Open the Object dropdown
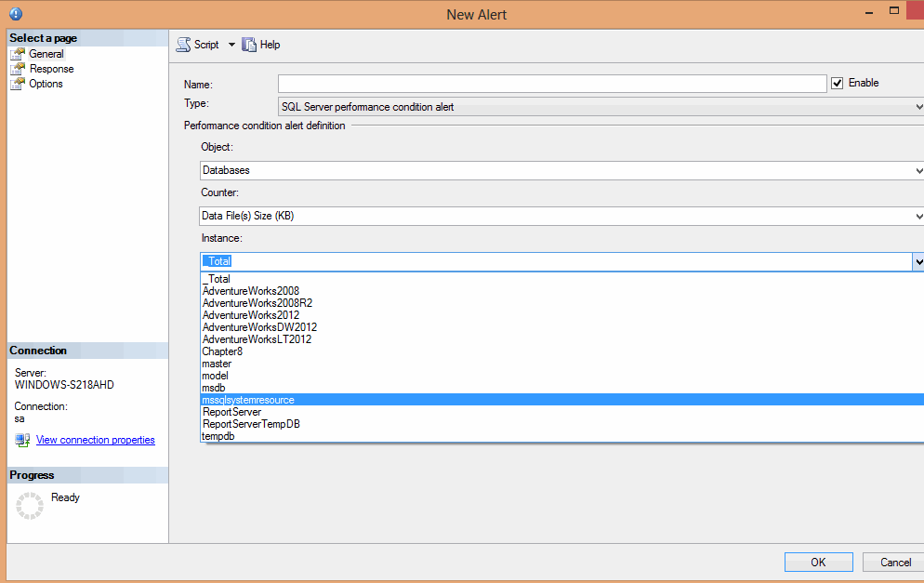924x583 pixels. (x=918, y=170)
